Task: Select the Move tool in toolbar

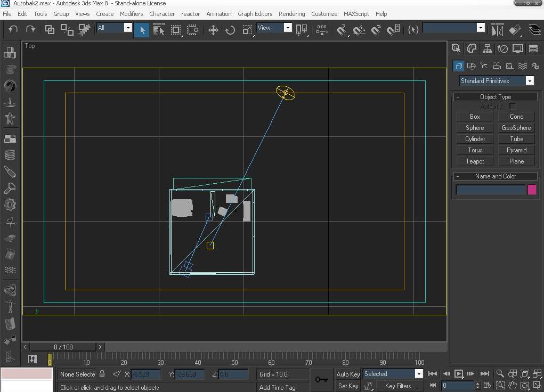Action: (x=213, y=30)
